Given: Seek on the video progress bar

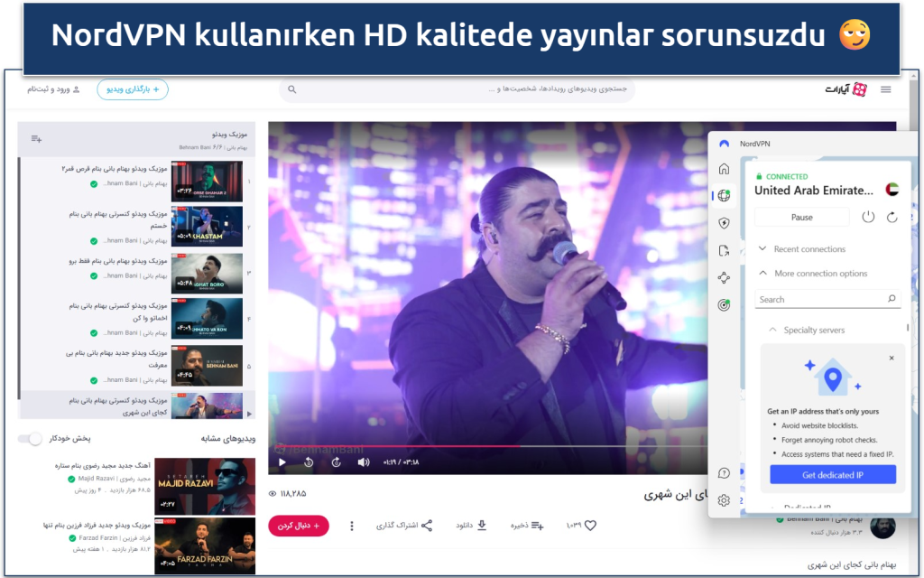Looking at the screenshot, I should pyautogui.click(x=488, y=446).
